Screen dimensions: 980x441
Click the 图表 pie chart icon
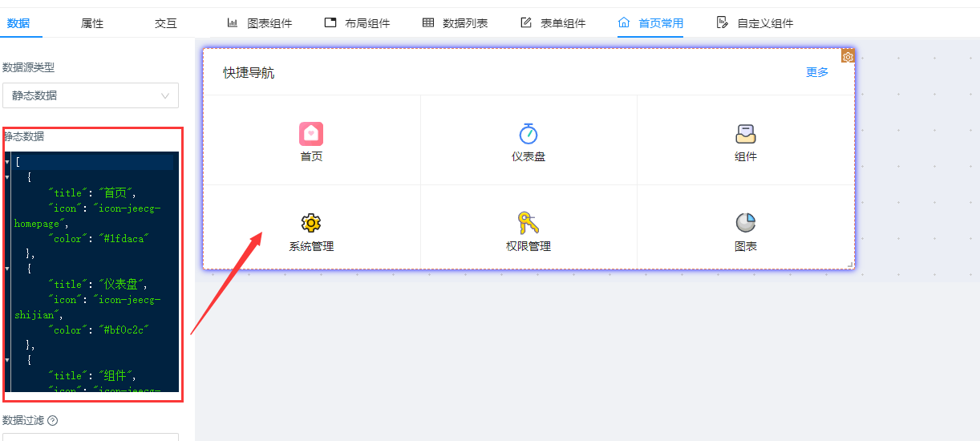[746, 223]
